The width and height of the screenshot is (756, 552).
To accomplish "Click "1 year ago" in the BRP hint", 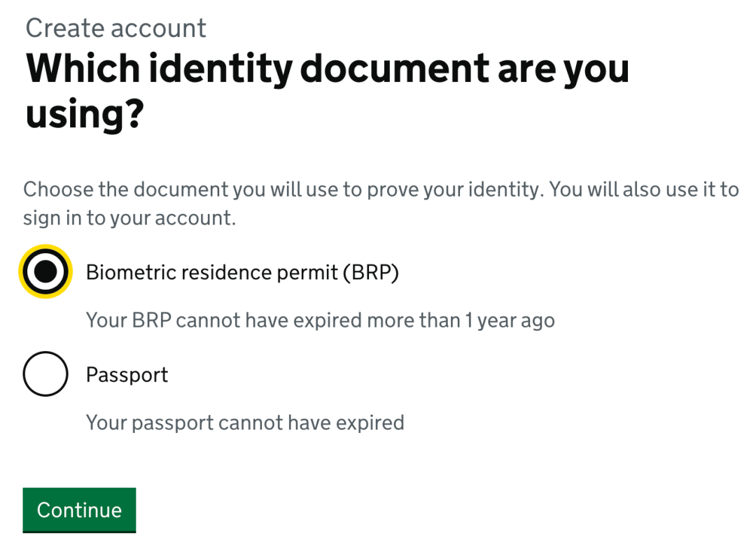I will [x=510, y=320].
